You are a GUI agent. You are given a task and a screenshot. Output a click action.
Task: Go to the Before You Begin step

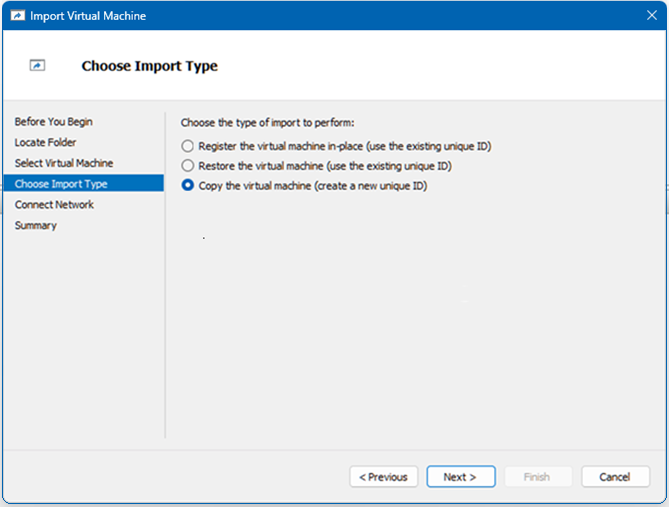coord(53,122)
